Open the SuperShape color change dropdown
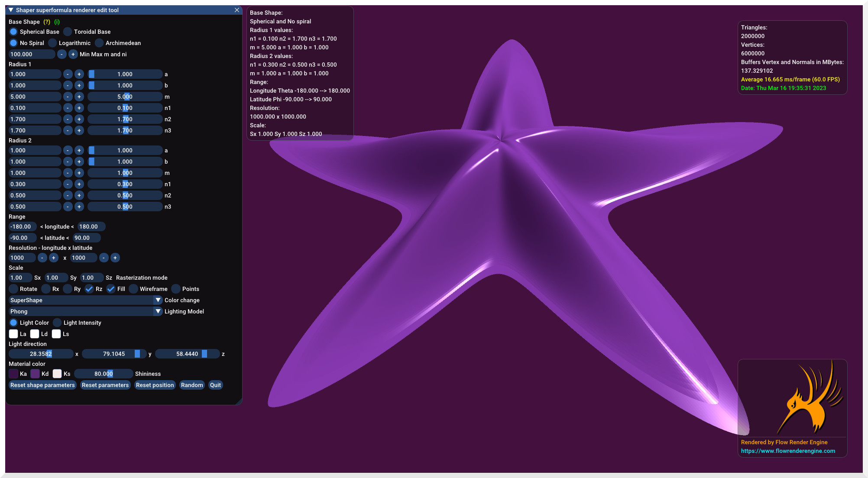The height and width of the screenshot is (478, 868). (85, 300)
